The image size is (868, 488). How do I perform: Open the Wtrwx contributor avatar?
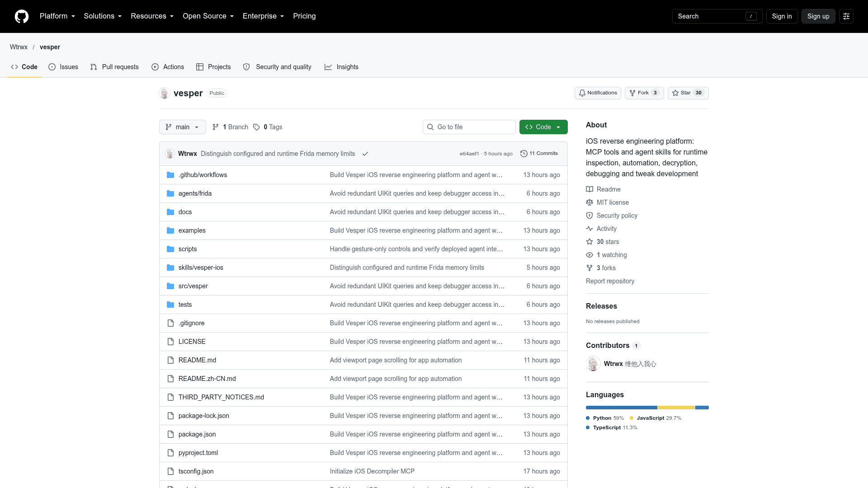pos(593,364)
